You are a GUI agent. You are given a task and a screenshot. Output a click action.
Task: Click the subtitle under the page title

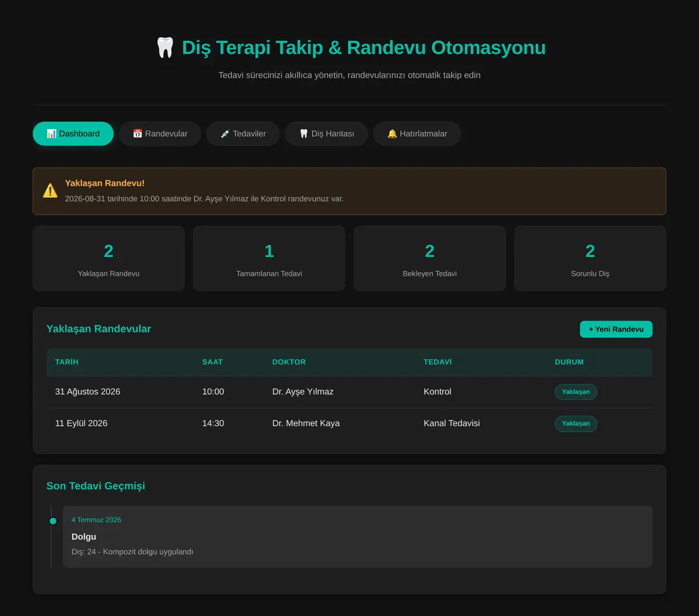(349, 75)
